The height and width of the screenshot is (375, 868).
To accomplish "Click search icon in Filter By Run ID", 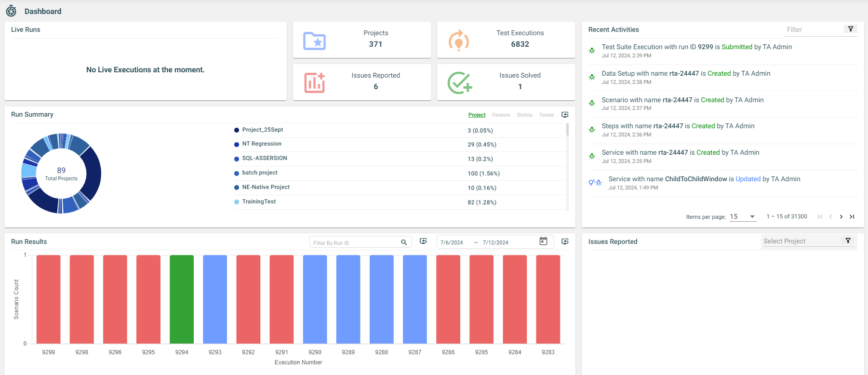I will [404, 242].
